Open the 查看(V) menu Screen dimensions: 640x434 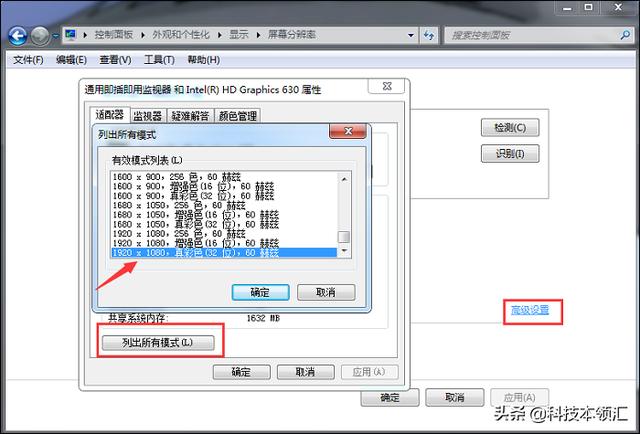coord(116,60)
